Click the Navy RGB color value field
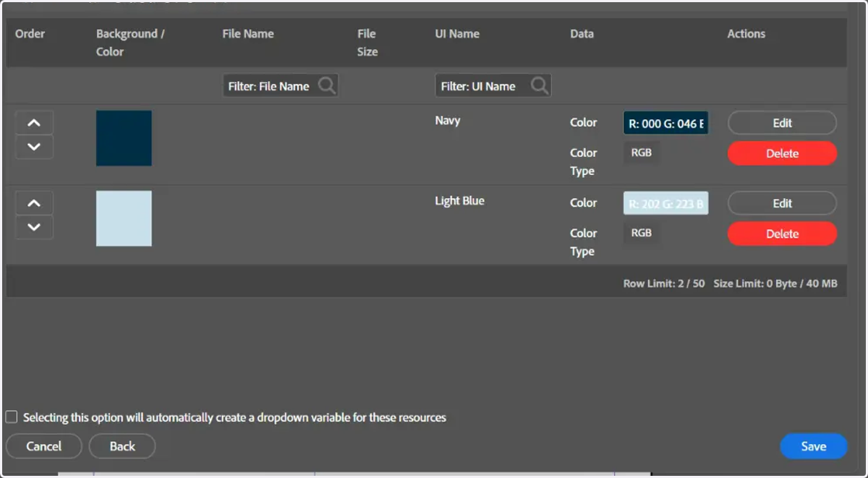 coord(665,124)
